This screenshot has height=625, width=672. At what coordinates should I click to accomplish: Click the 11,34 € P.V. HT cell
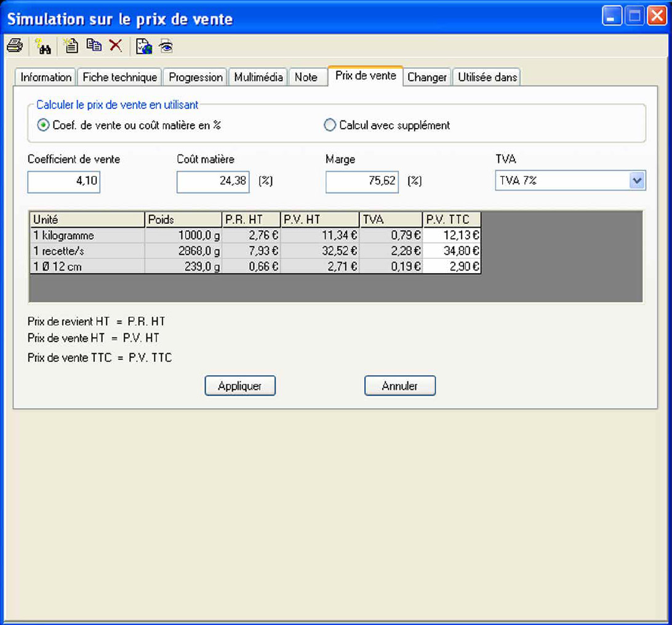tap(320, 235)
